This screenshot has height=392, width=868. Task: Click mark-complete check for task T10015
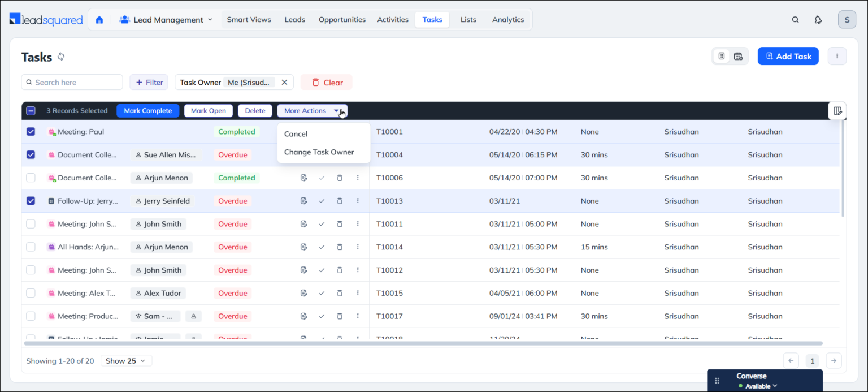click(x=322, y=293)
